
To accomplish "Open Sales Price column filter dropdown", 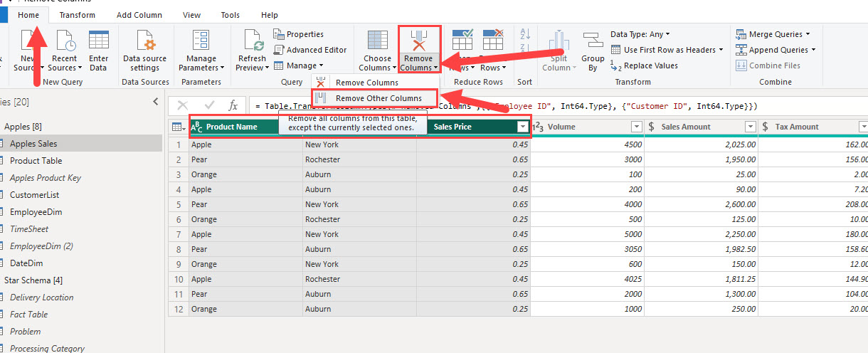I will point(523,127).
